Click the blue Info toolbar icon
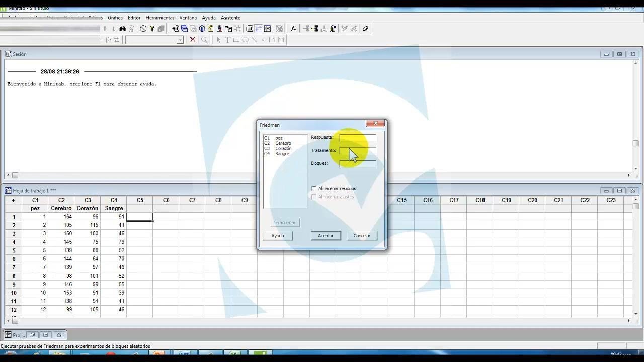The image size is (644, 362). (x=202, y=29)
